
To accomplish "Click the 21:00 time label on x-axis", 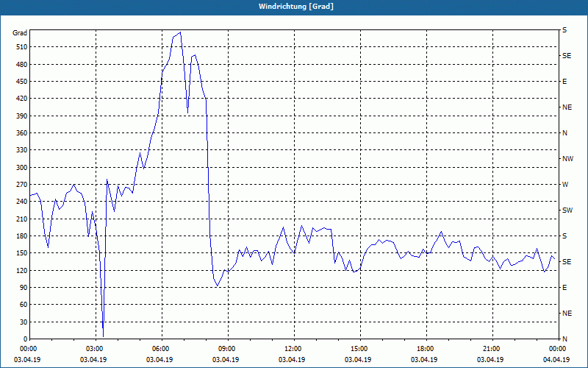I will tap(491, 349).
